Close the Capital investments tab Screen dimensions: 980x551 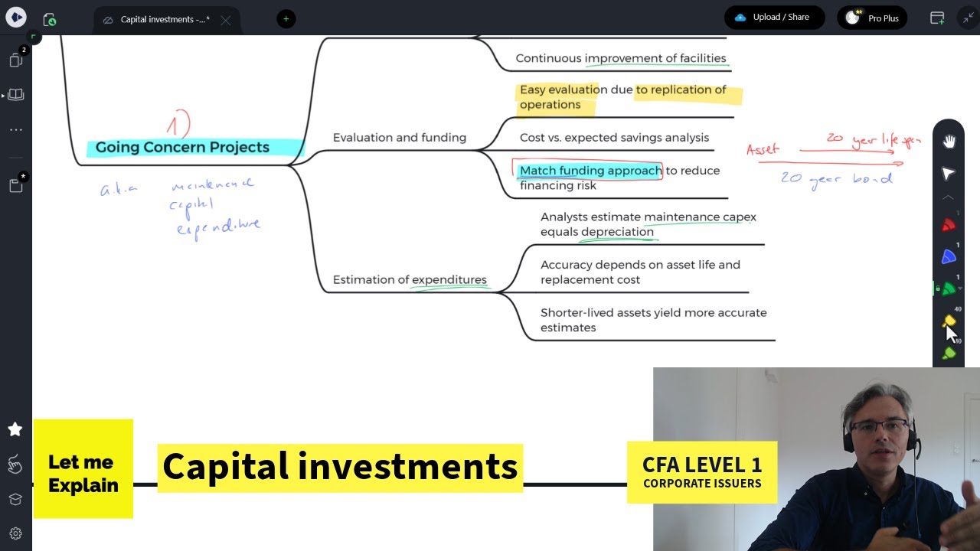coord(225,21)
